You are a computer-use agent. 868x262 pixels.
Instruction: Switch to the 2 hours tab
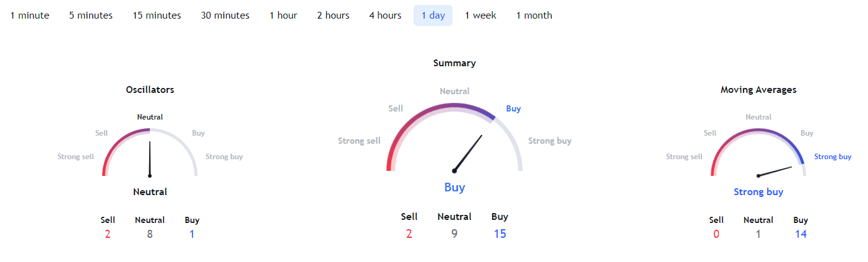pyautogui.click(x=333, y=15)
